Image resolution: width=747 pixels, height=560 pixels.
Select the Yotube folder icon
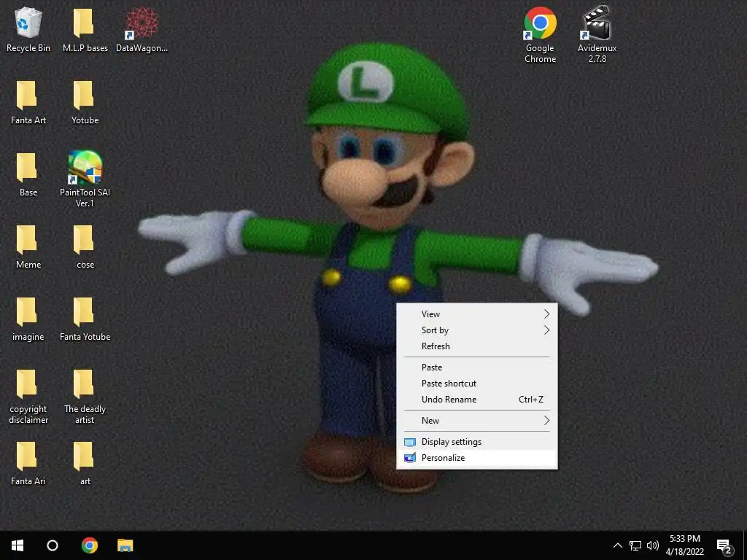click(85, 102)
